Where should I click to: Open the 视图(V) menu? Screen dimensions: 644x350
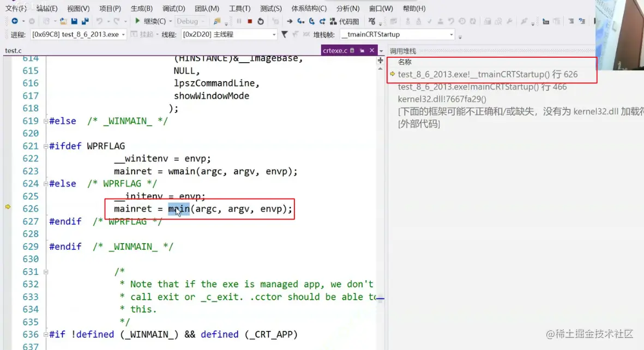tap(78, 8)
